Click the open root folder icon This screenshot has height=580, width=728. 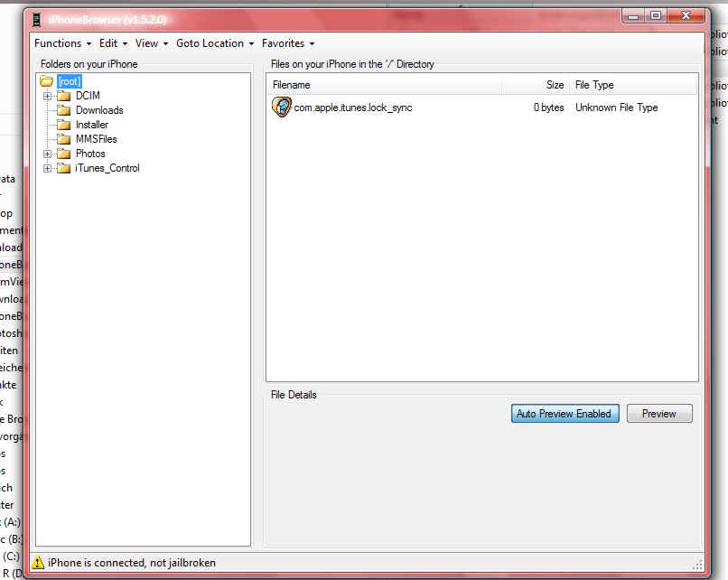pyautogui.click(x=47, y=81)
